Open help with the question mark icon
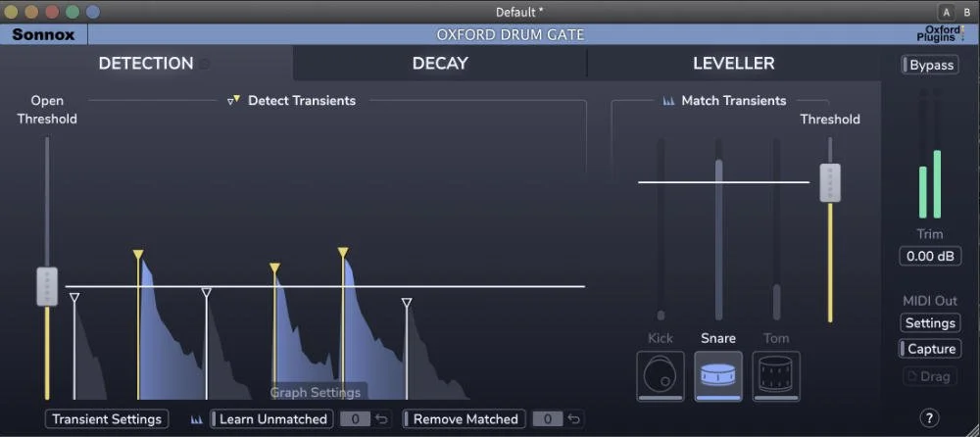Screen dimensions: 980x437 (x=929, y=417)
